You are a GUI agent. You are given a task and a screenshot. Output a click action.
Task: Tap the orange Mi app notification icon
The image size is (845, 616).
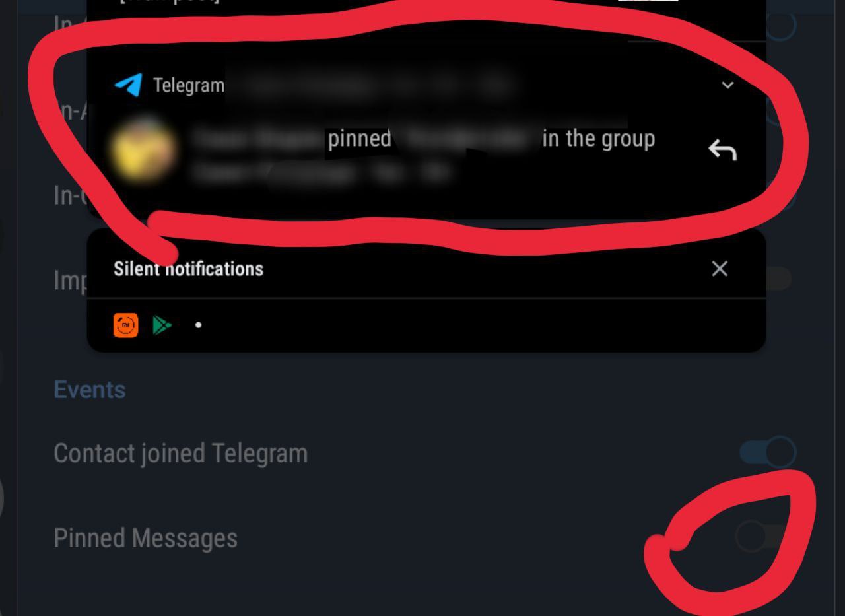pos(126,325)
